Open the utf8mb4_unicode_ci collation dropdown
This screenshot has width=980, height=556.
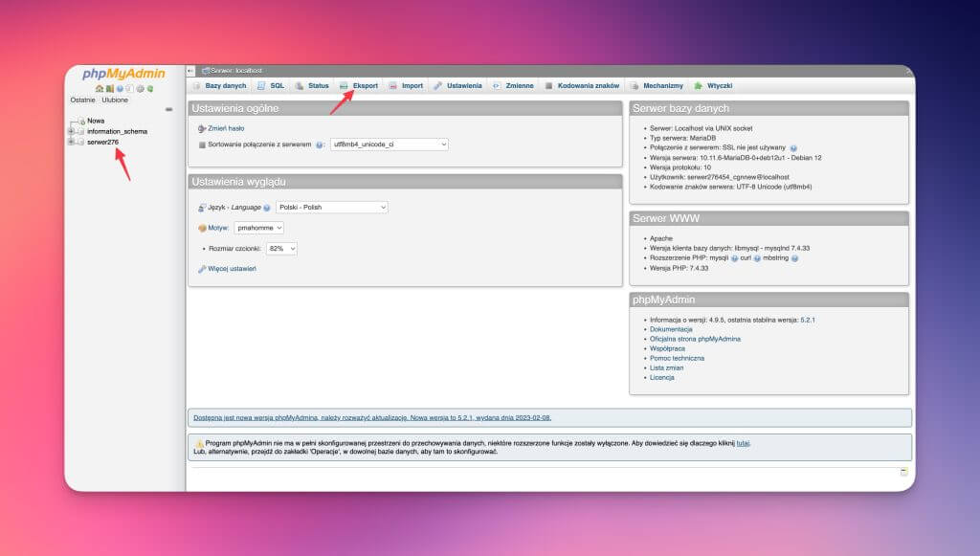click(389, 145)
